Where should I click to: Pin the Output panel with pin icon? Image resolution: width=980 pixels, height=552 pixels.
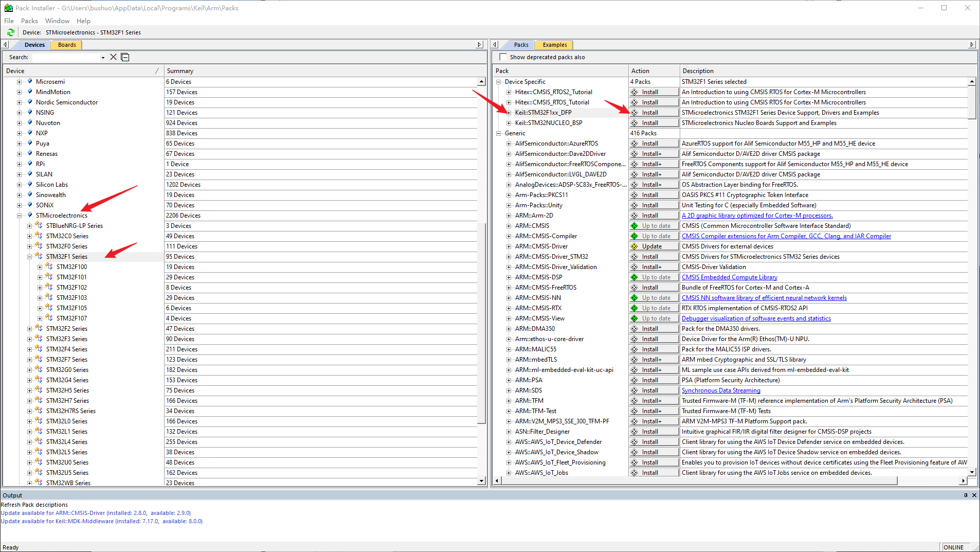click(966, 495)
